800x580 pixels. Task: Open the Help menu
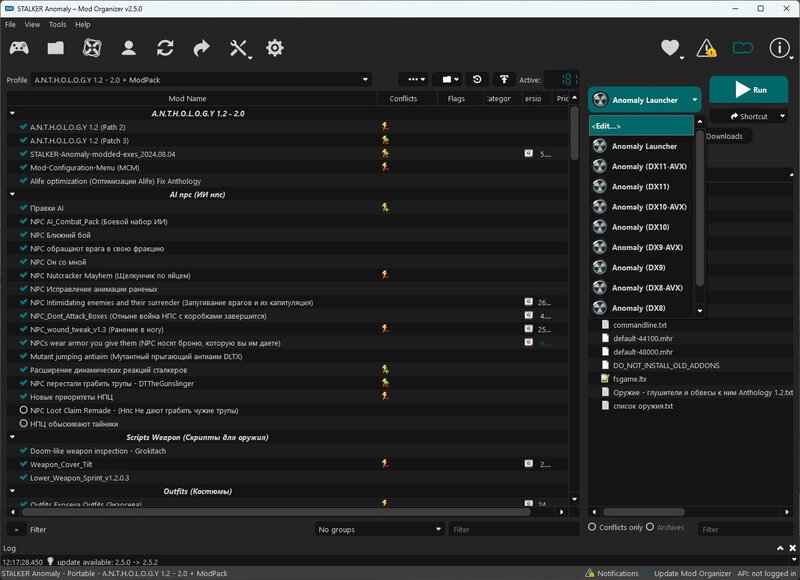pyautogui.click(x=83, y=24)
